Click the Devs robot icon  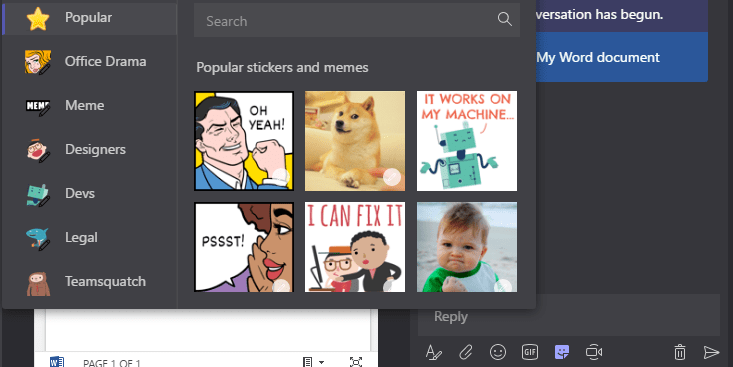(38, 194)
